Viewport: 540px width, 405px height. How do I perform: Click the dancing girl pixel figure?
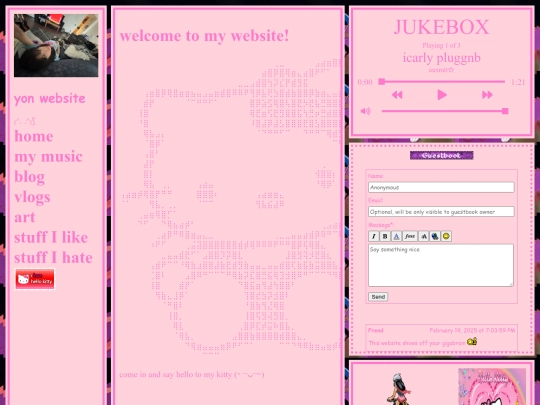[399, 389]
